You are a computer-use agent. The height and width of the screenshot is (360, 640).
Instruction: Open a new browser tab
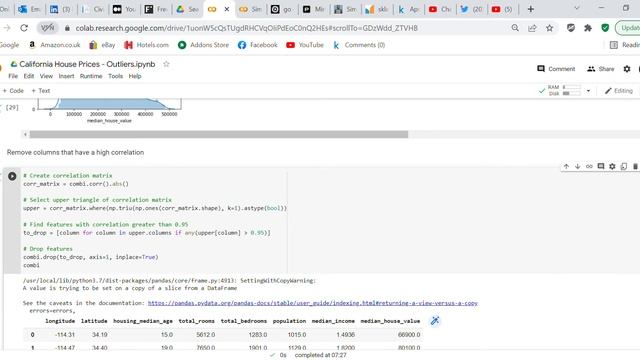(x=531, y=9)
